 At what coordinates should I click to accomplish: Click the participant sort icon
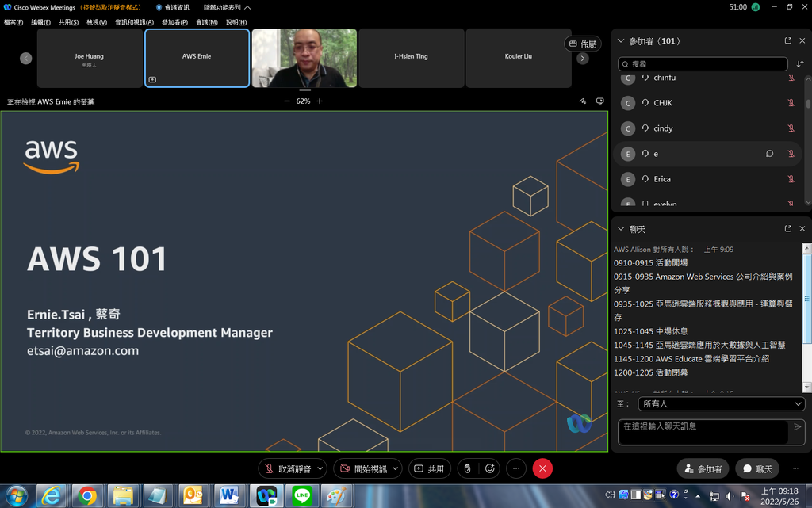800,64
